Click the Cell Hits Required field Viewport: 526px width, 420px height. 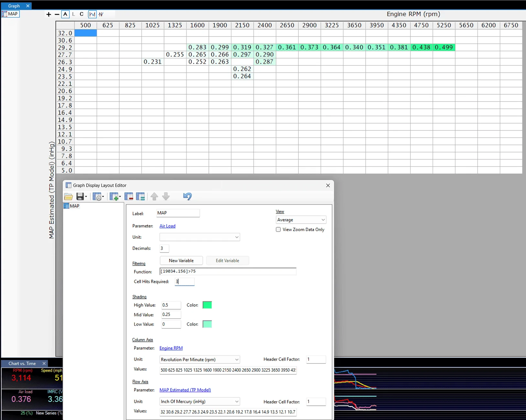(185, 282)
